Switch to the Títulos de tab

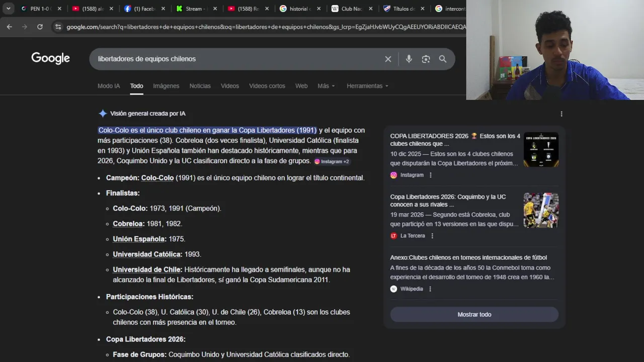coord(403,9)
